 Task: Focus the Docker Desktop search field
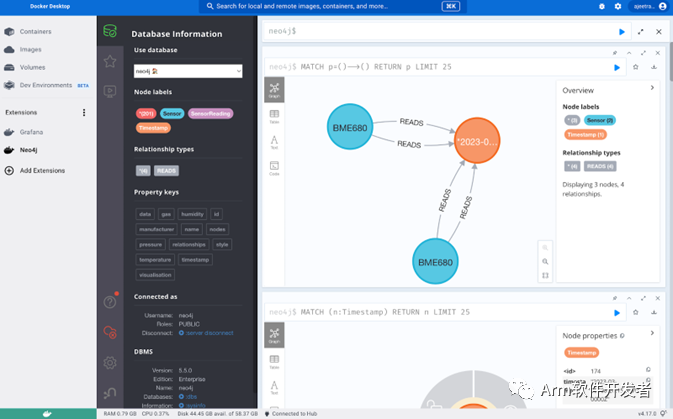click(333, 6)
